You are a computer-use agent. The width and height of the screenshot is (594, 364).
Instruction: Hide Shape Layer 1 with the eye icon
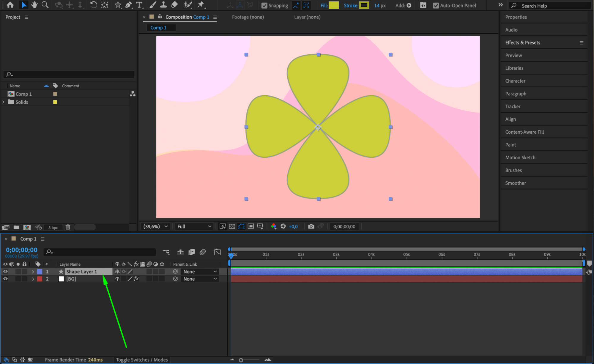[5, 272]
